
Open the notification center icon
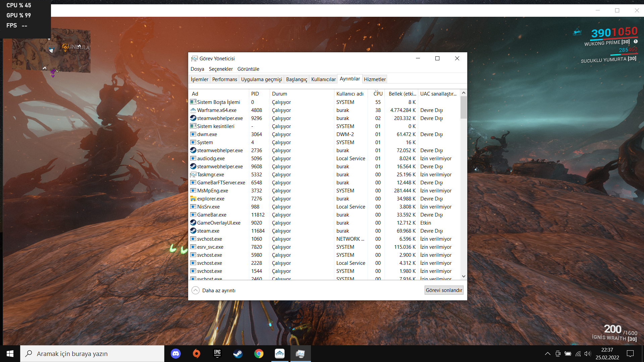[x=630, y=354]
